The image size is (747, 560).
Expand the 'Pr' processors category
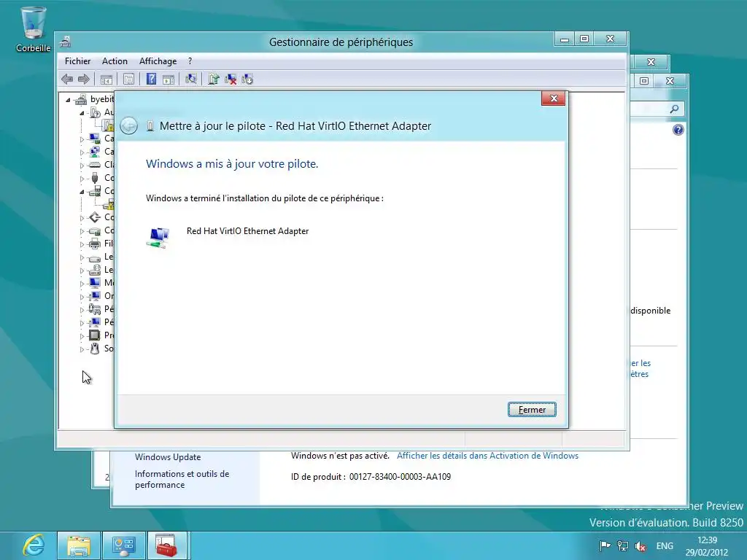[x=82, y=336]
